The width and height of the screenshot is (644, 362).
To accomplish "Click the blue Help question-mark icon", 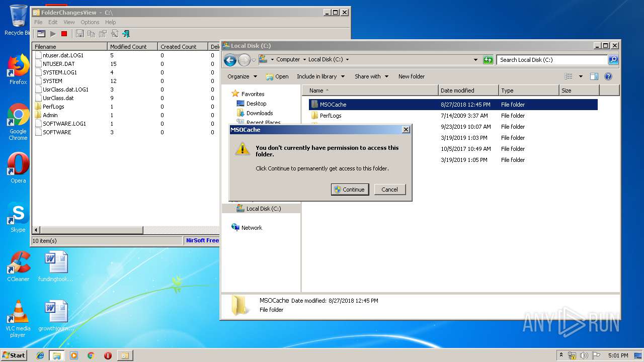I will (608, 76).
